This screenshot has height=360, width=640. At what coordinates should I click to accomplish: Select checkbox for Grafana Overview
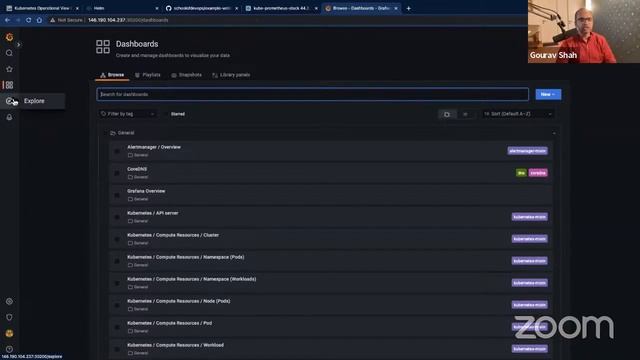[x=117, y=196]
